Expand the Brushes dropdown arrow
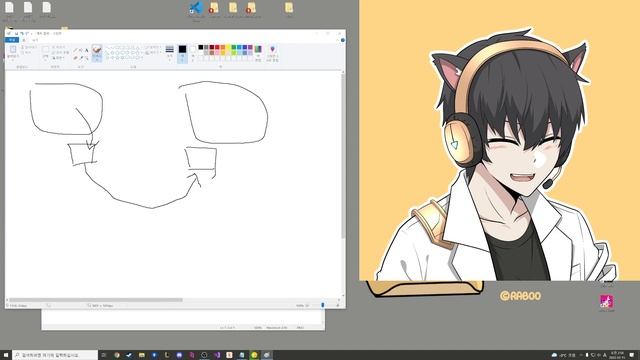This screenshot has width=640, height=360. click(x=97, y=60)
